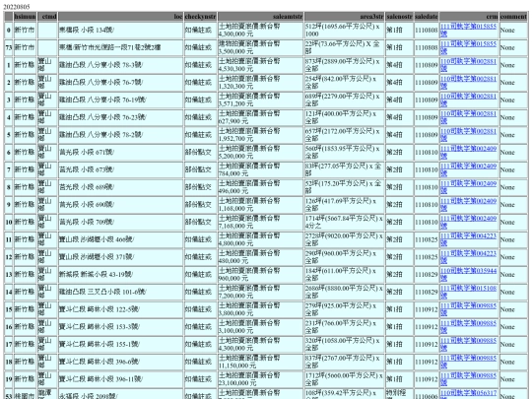This screenshot has width=532, height=399.
Task: Select the location cell ending '396-11' in row 19
Action: click(120, 379)
